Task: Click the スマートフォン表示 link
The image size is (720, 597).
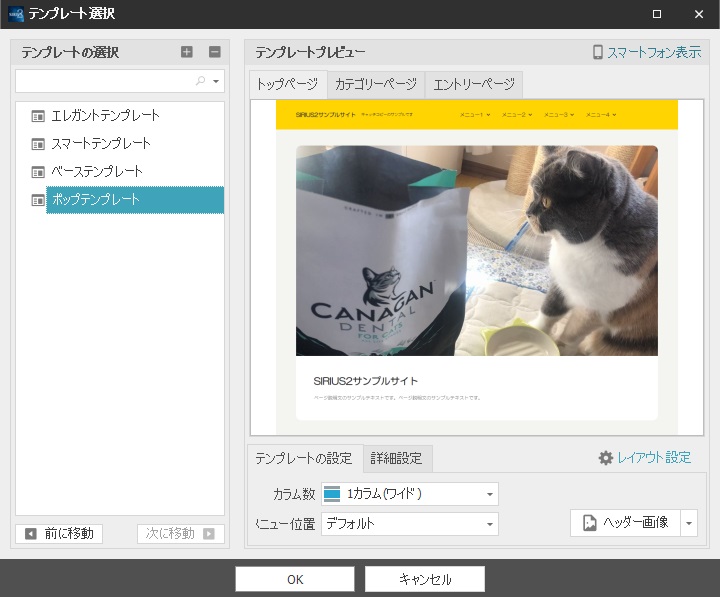Action: coord(654,52)
